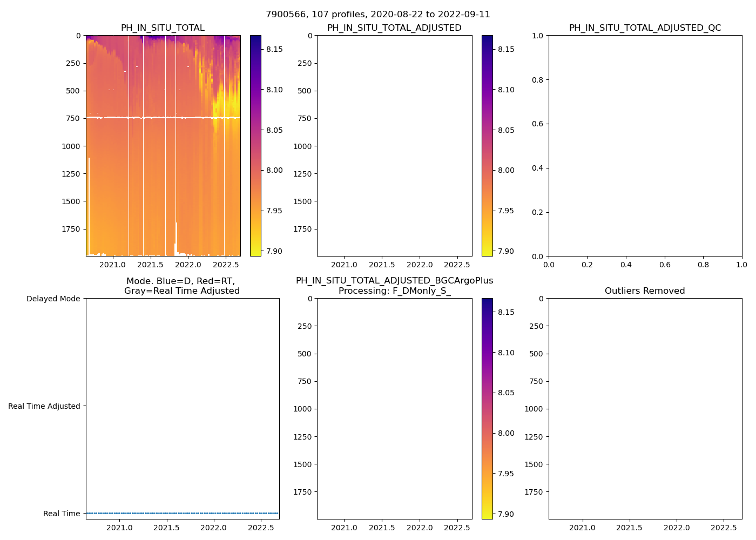
Task: Click the Real Time Adjusted y-axis label
Action: (44, 406)
